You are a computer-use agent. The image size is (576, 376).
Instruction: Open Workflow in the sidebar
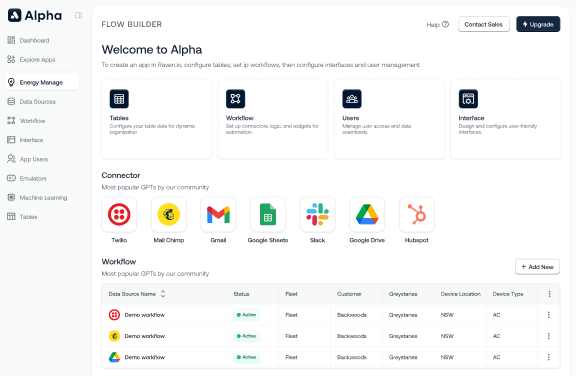point(26,121)
